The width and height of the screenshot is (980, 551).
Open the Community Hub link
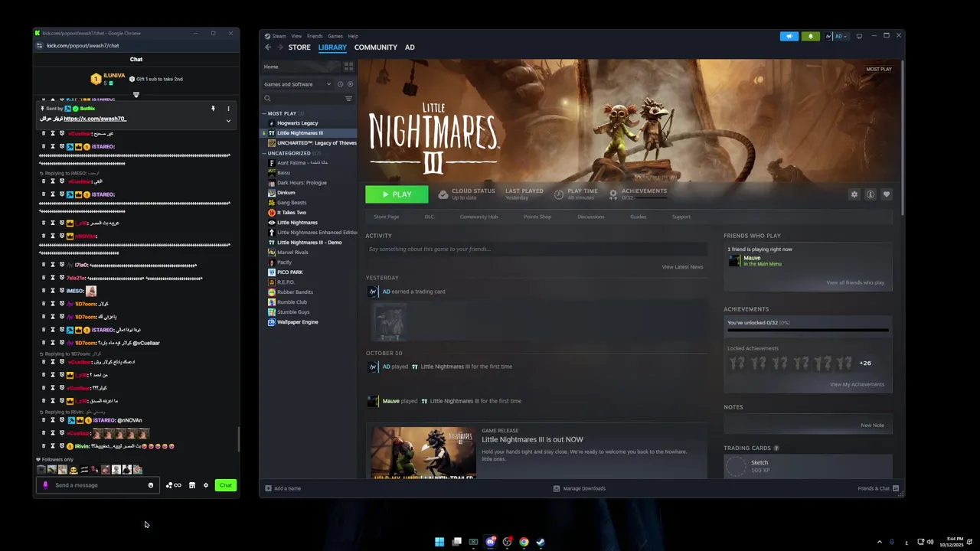point(479,217)
